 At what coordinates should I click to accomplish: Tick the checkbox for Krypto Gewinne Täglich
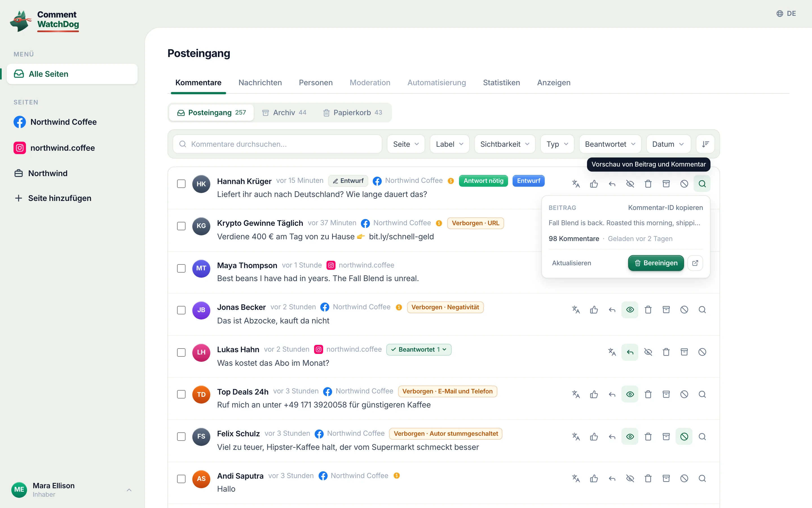pos(181,226)
